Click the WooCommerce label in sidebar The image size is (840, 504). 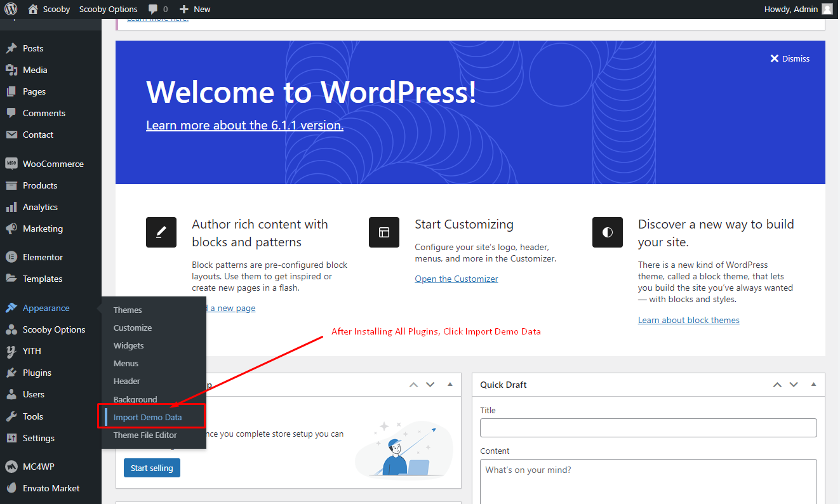[53, 164]
